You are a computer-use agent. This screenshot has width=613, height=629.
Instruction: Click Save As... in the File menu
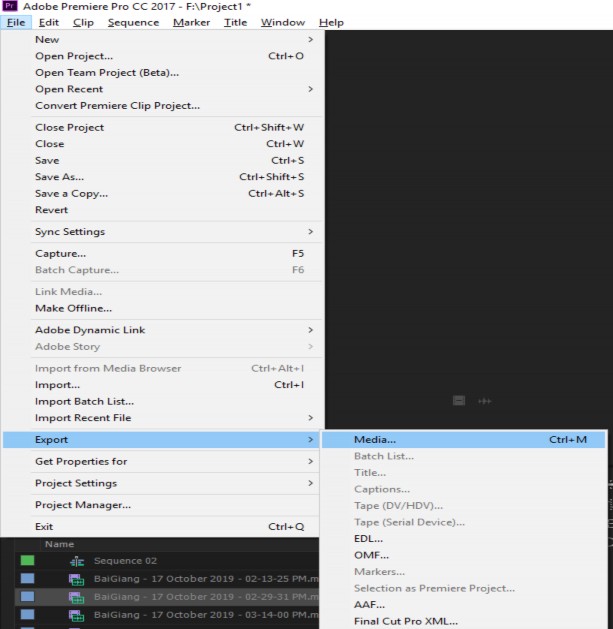pyautogui.click(x=59, y=177)
